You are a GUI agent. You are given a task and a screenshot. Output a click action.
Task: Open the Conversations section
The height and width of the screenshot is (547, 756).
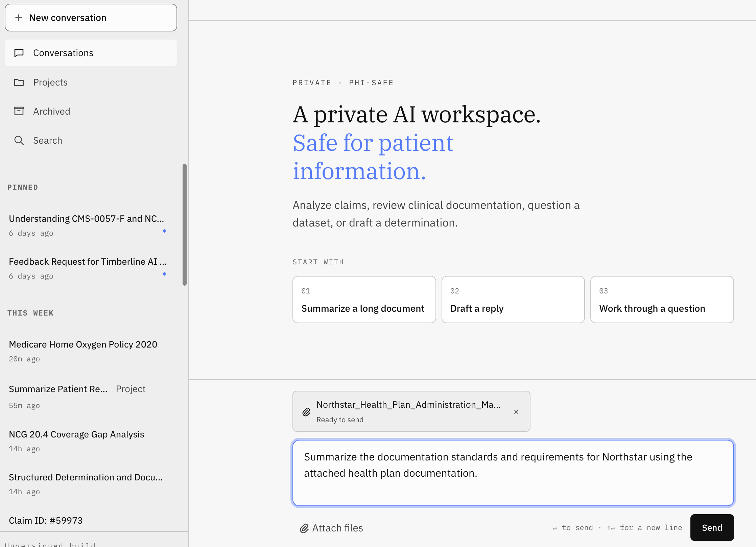click(x=91, y=53)
